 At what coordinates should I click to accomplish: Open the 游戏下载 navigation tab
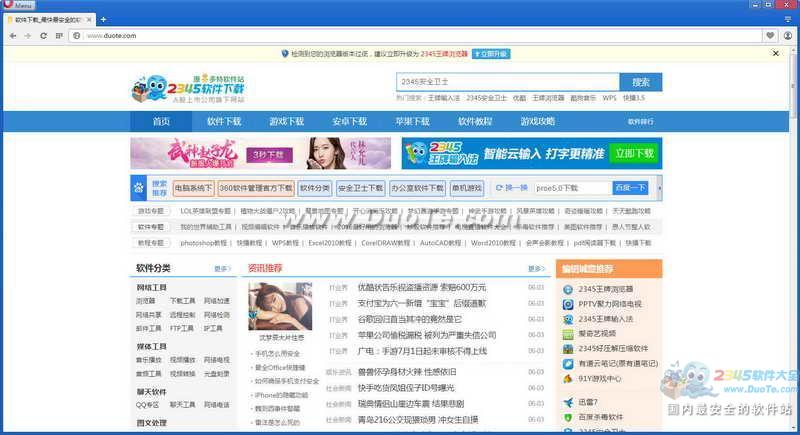pos(287,121)
